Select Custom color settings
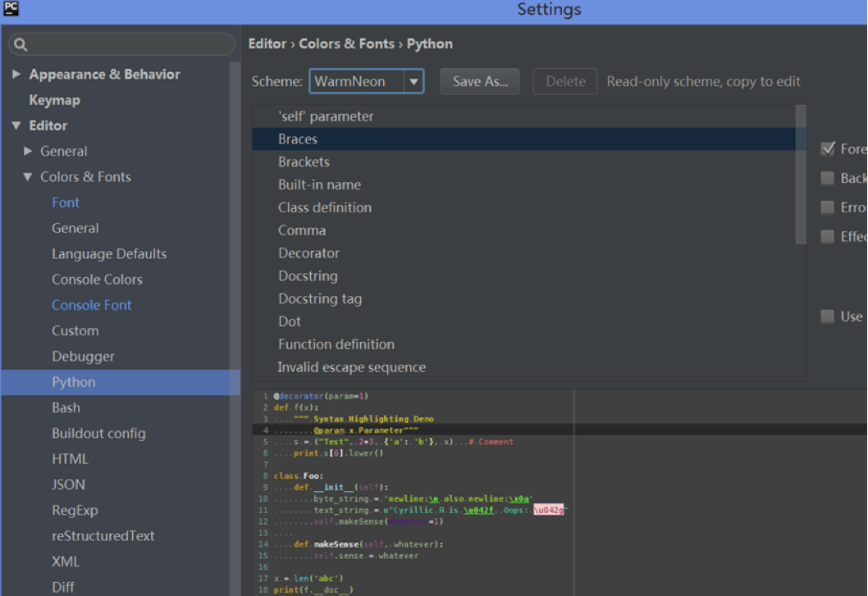This screenshot has width=868, height=596. 75,330
